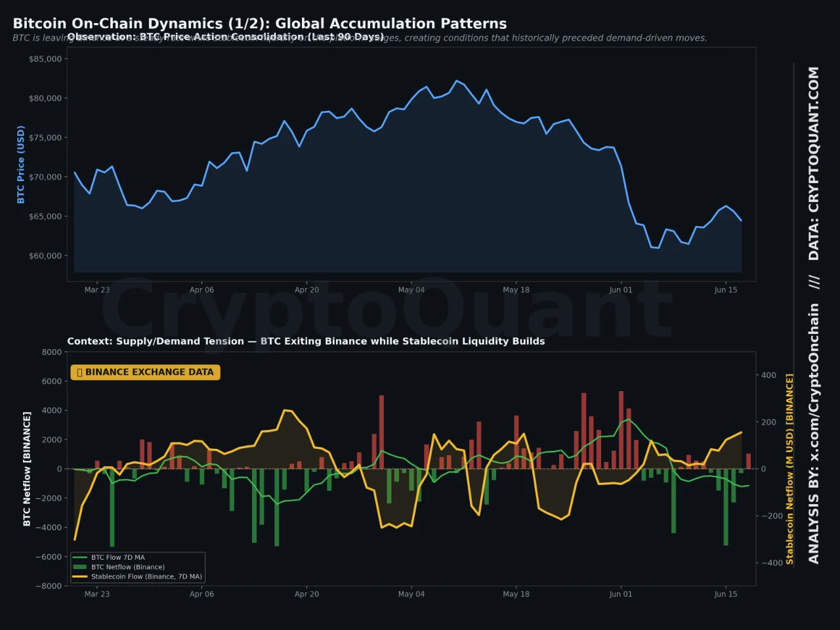Screen dimensions: 840x630
Task: Click 'May 18' under the BTC price chart
Action: pyautogui.click(x=516, y=290)
